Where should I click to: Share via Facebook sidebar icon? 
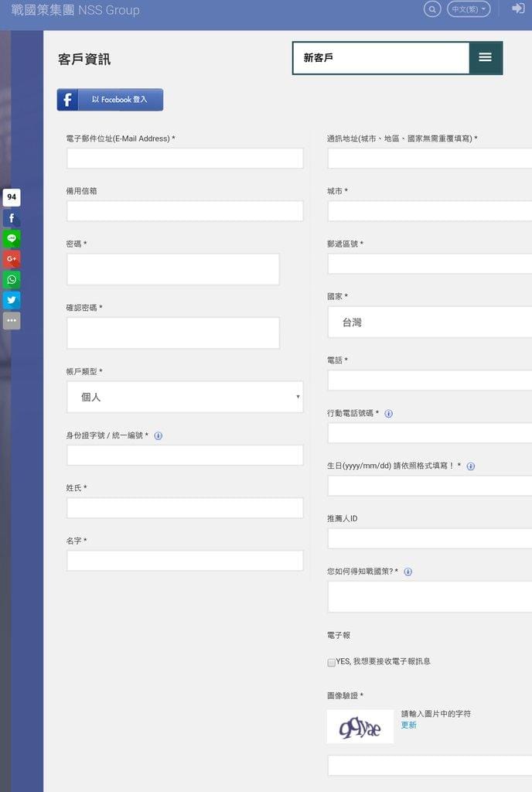tap(12, 218)
